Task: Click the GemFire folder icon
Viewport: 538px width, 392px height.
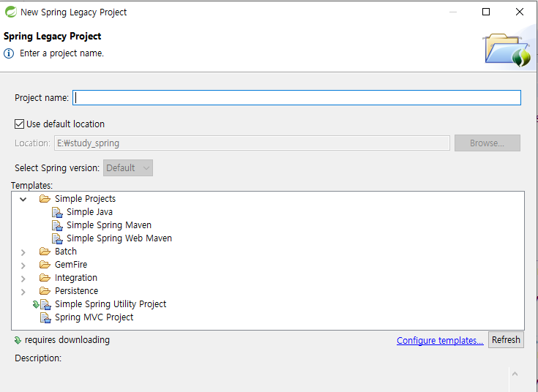Action: tap(45, 265)
